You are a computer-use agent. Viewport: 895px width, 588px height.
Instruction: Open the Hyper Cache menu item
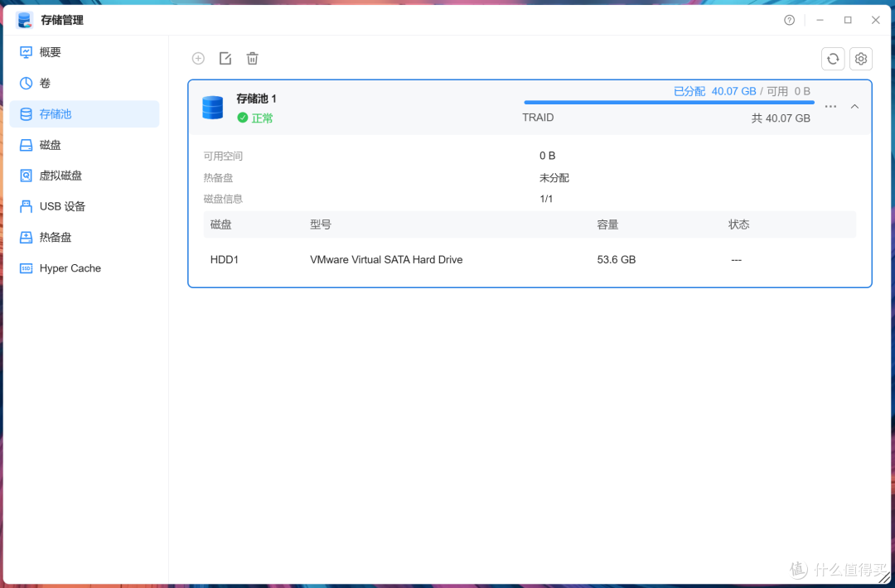[85, 268]
